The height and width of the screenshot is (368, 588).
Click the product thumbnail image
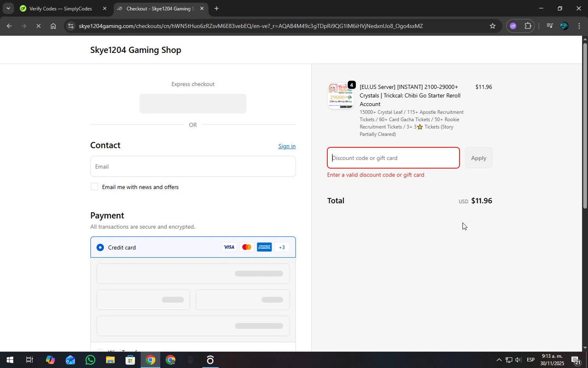341,96
